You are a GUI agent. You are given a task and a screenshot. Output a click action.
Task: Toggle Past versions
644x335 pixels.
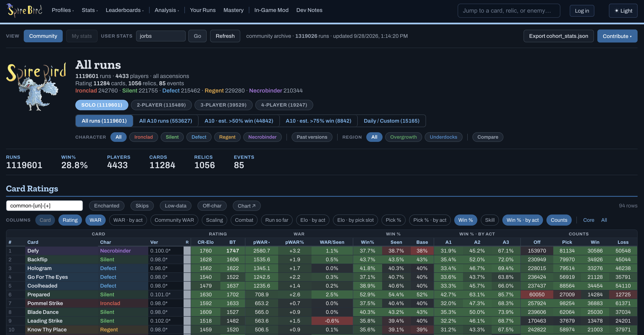[312, 137]
